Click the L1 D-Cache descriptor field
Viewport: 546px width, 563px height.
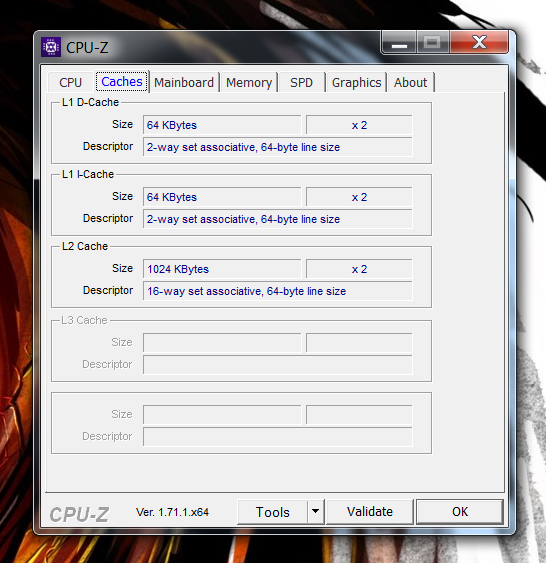pos(277,147)
